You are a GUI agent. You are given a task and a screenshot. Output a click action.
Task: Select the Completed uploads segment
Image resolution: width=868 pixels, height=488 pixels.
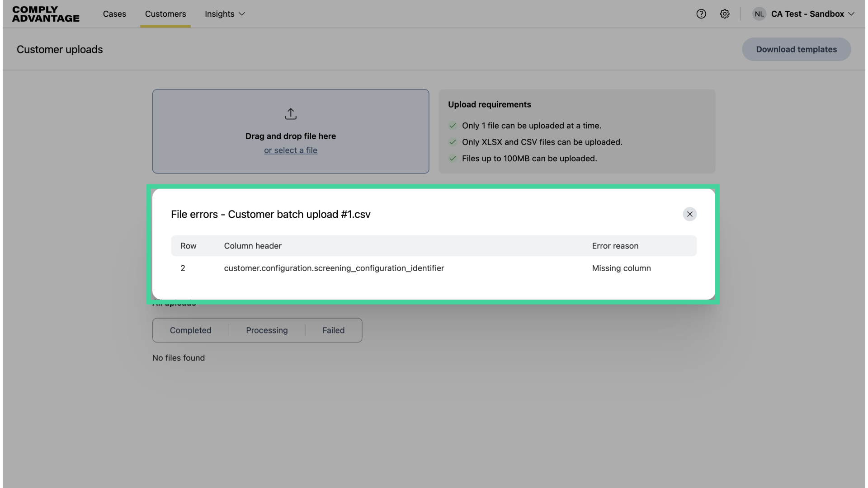click(x=190, y=330)
